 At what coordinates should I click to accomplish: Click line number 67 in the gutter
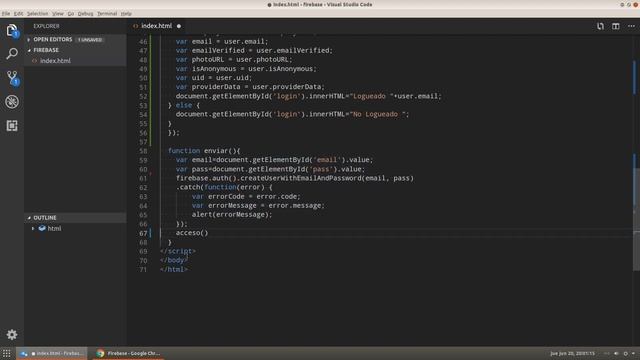143,233
